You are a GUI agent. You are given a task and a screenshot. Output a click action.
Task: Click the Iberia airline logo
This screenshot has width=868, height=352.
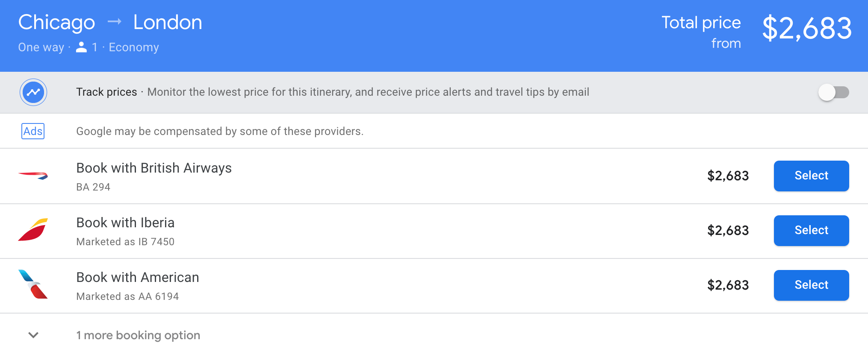point(33,230)
